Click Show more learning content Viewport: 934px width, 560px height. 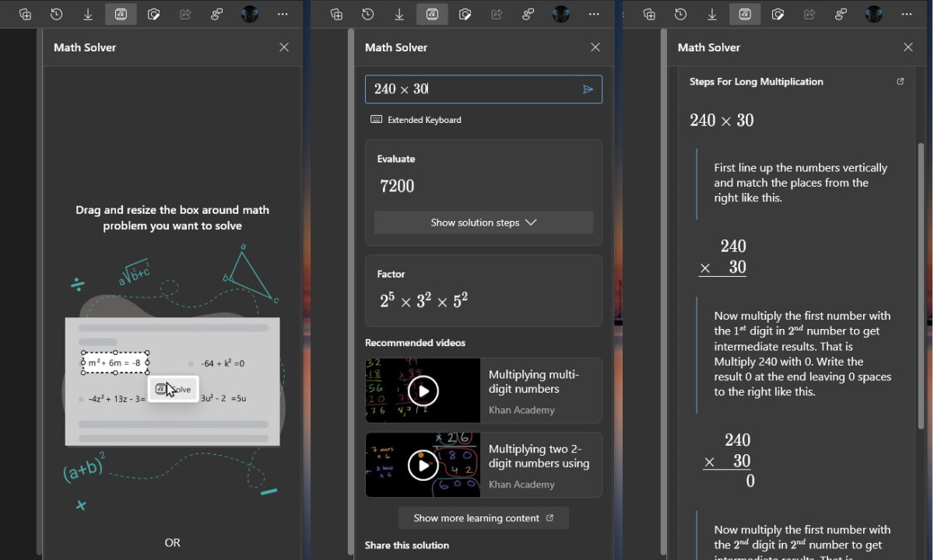coord(483,518)
